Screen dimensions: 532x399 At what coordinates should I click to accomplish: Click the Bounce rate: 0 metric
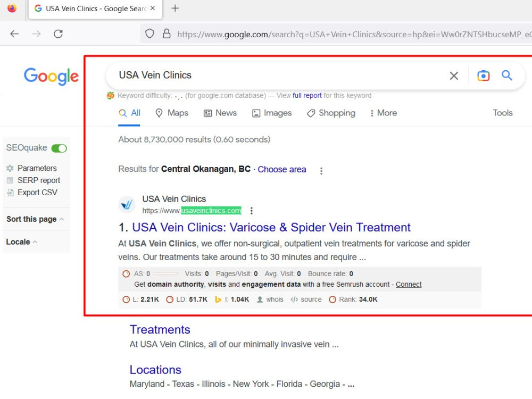point(330,274)
